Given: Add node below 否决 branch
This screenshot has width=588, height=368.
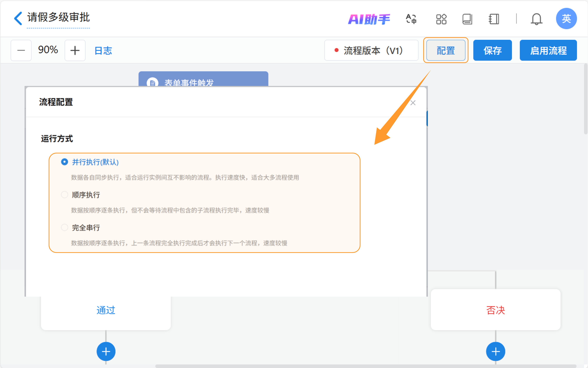Looking at the screenshot, I should 496,351.
